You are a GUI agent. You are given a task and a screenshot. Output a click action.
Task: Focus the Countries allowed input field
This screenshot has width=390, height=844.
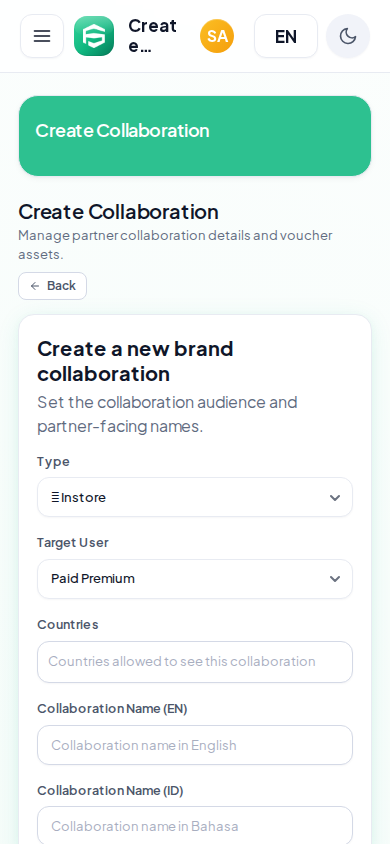tap(195, 662)
